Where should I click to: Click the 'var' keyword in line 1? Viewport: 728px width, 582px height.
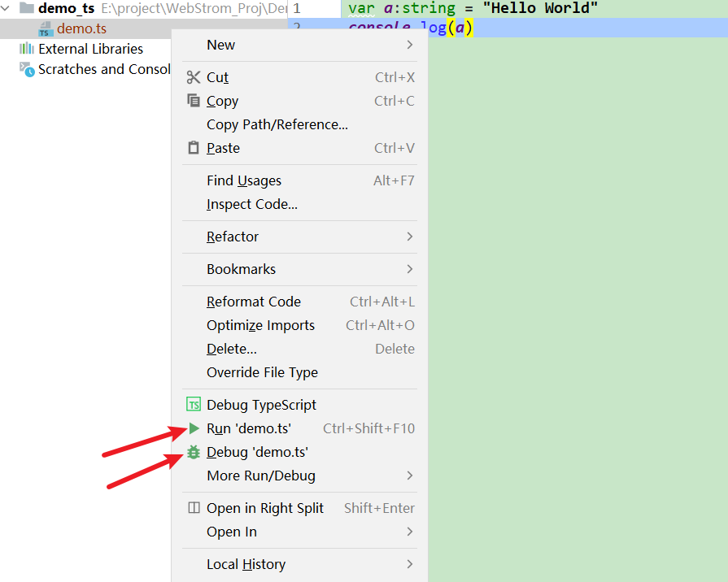[361, 8]
